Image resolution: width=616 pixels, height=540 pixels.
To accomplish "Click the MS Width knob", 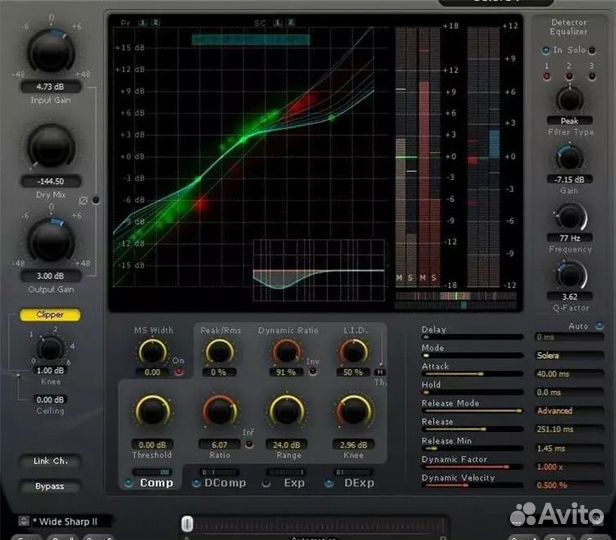I will 152,352.
